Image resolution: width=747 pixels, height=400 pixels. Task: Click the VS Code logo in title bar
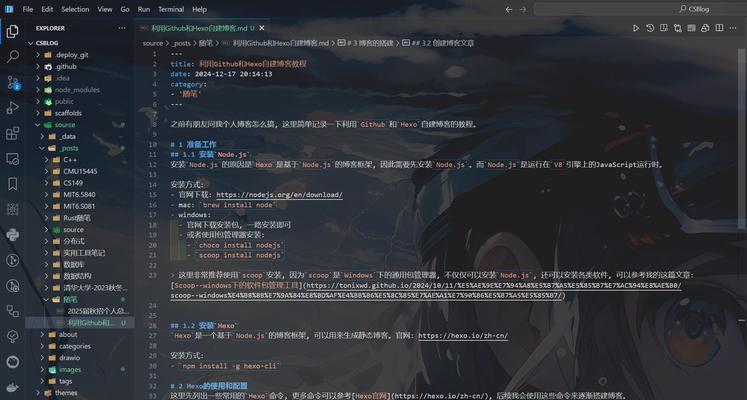[8, 9]
